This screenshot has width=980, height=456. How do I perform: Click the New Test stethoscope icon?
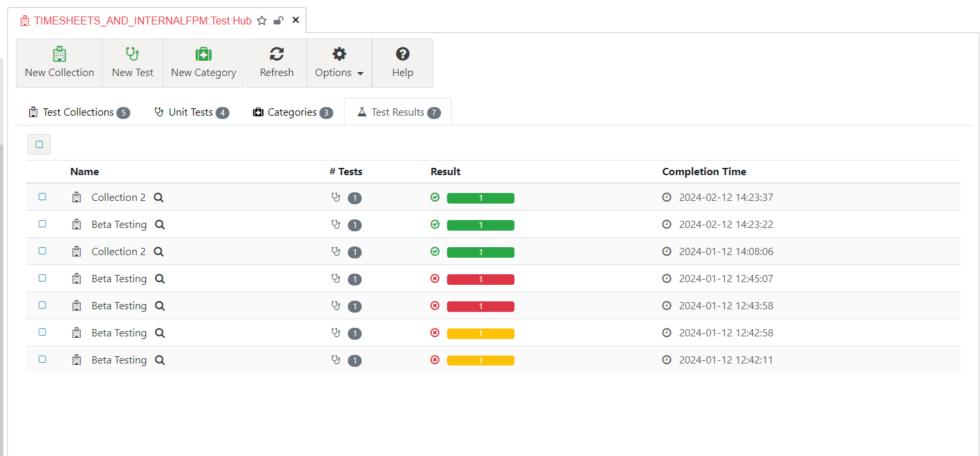click(x=132, y=54)
